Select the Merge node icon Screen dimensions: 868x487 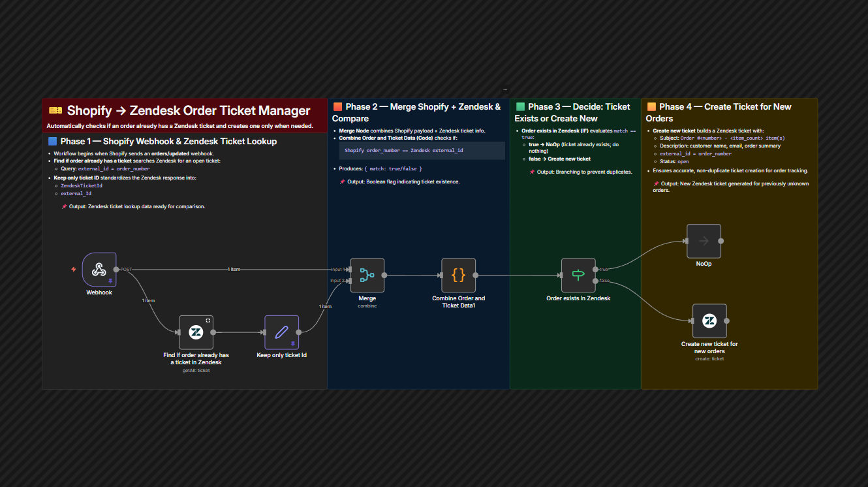[367, 274]
